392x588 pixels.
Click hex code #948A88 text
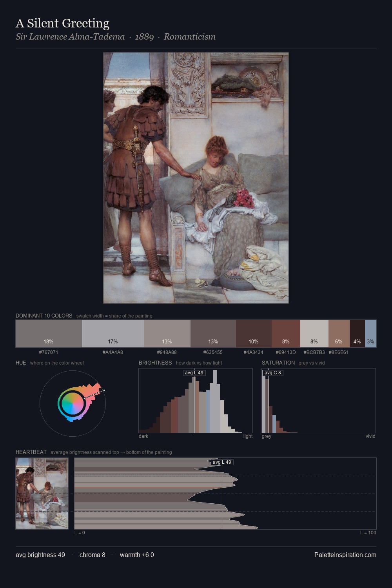point(167,352)
